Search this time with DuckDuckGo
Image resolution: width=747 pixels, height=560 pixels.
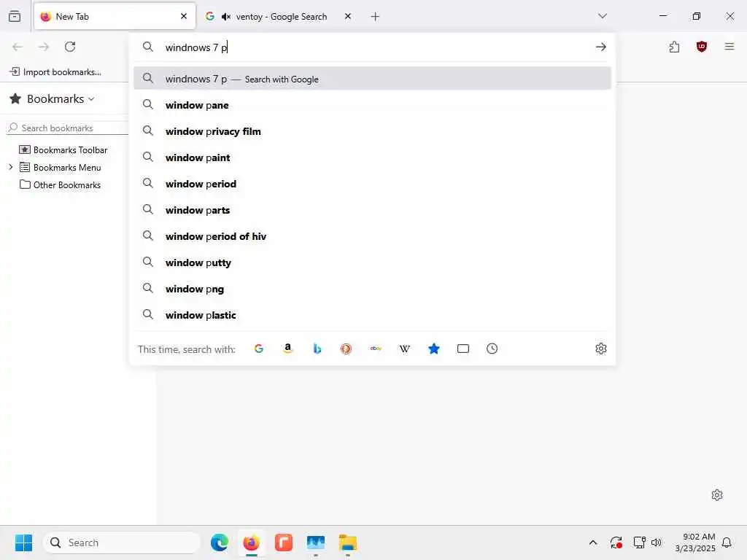coord(347,349)
